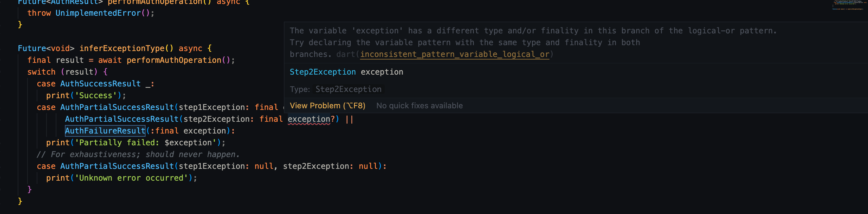Click the logical-or operator after exception pattern
Viewport: 868px width, 214px height.
point(349,119)
